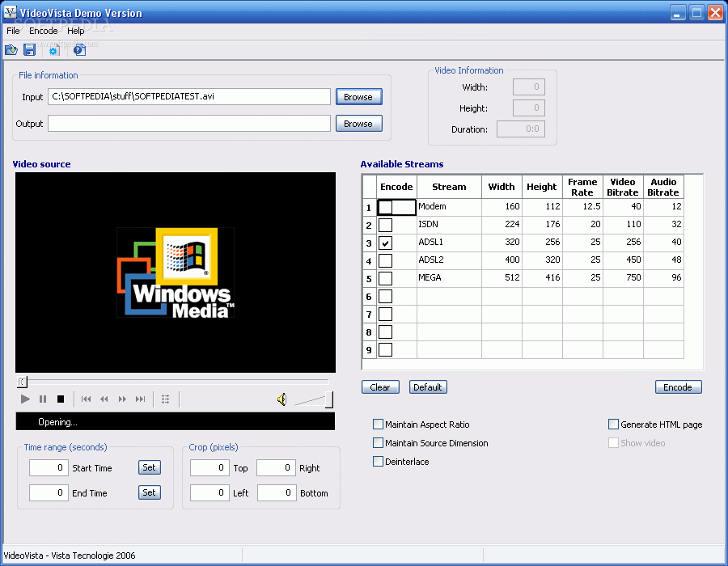The image size is (728, 566).
Task: Click the crop Left input field
Action: [x=210, y=492]
